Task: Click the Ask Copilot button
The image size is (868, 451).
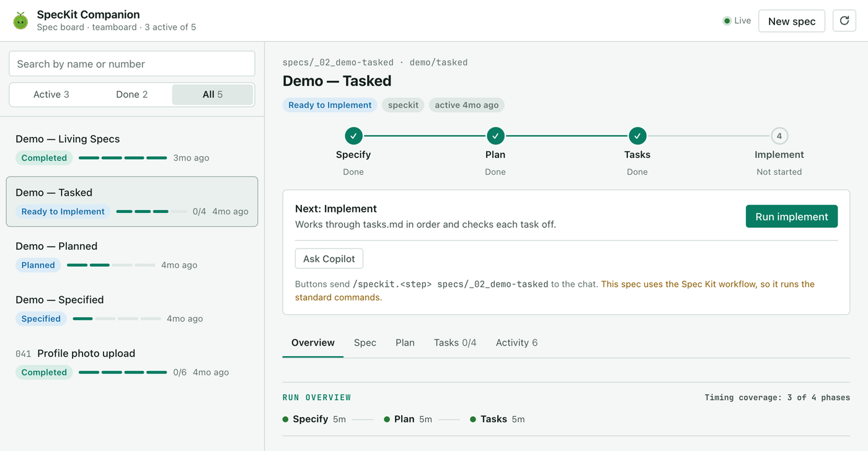Action: click(329, 259)
